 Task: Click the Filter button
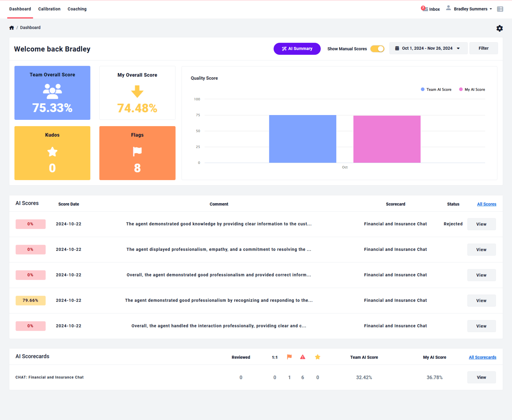(x=484, y=48)
